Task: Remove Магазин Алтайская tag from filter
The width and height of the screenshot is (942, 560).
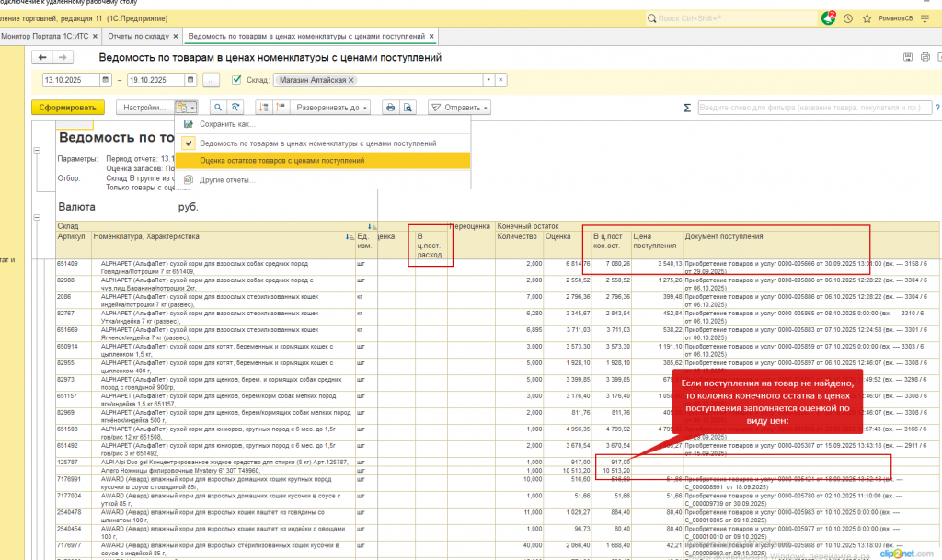Action: click(x=351, y=80)
